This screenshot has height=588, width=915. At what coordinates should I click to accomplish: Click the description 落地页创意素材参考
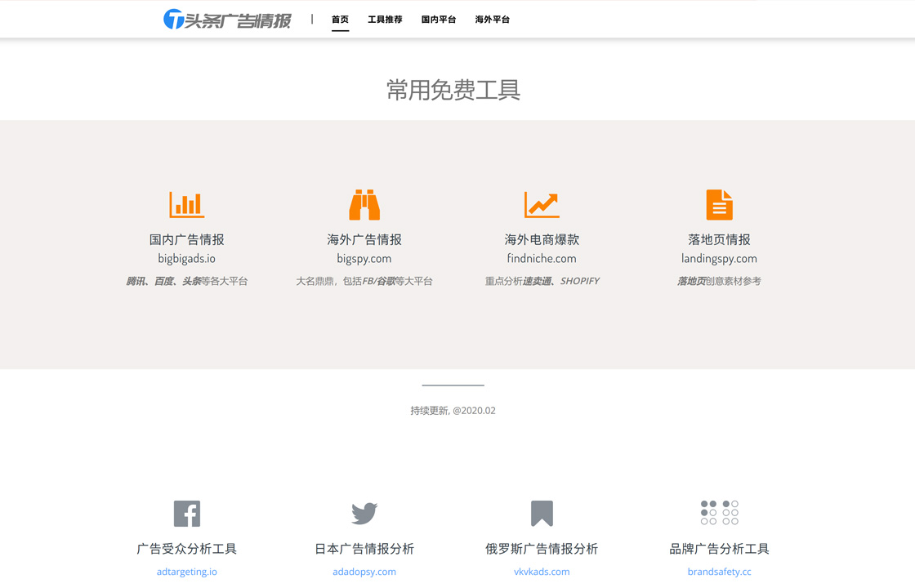pyautogui.click(x=720, y=281)
